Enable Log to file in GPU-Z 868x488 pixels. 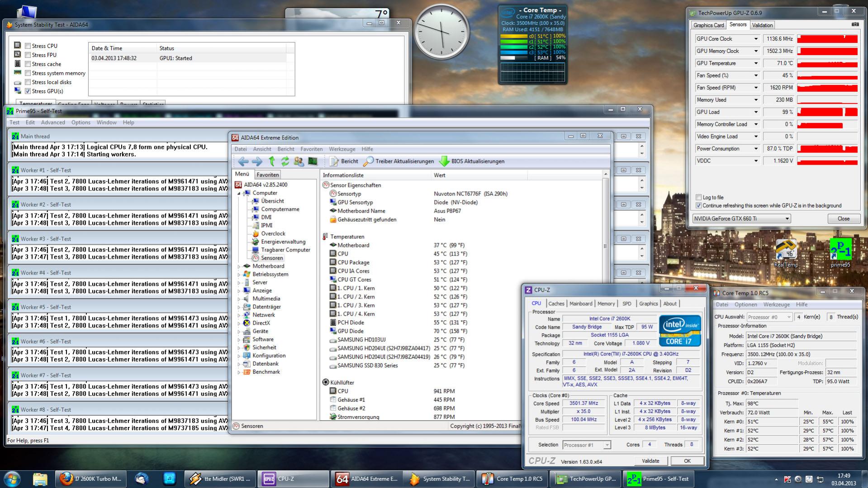(x=699, y=197)
